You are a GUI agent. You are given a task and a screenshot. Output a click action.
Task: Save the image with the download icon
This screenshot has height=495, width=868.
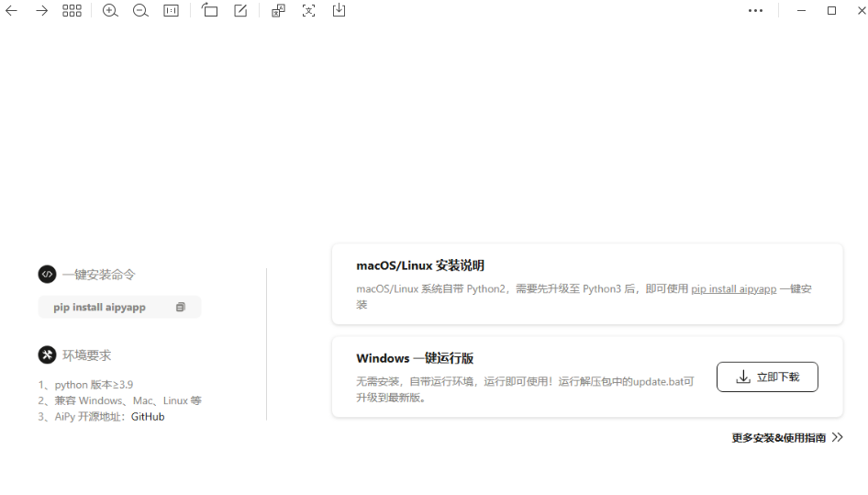(339, 11)
